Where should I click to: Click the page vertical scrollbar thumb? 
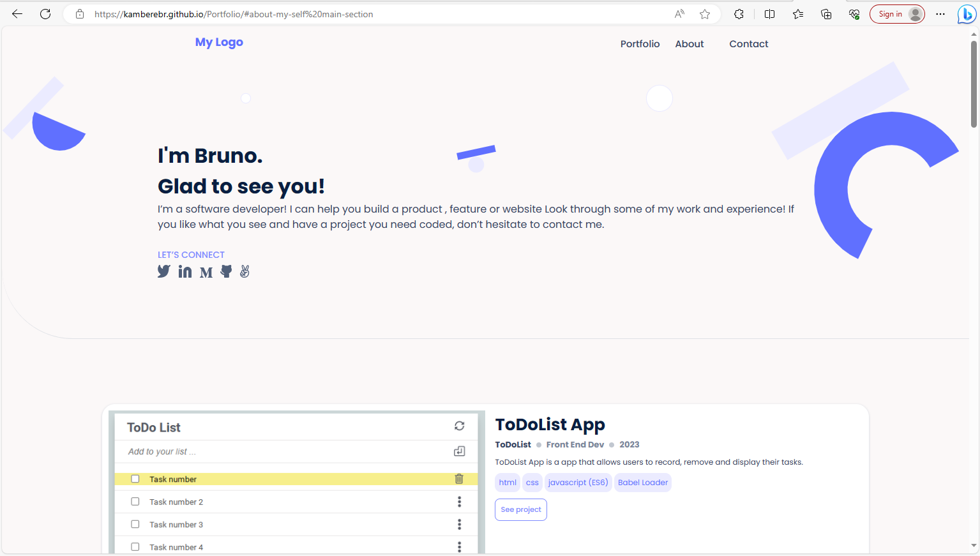tap(974, 83)
